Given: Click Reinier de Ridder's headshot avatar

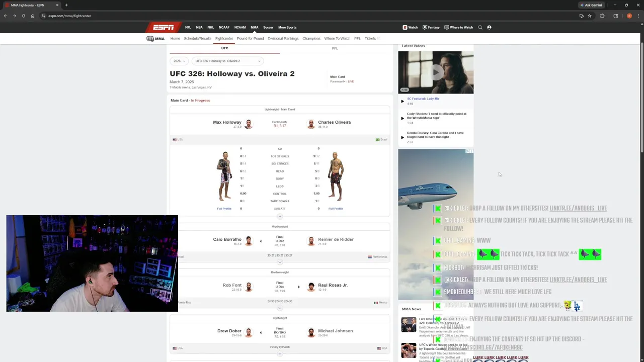Looking at the screenshot, I should click(x=311, y=241).
